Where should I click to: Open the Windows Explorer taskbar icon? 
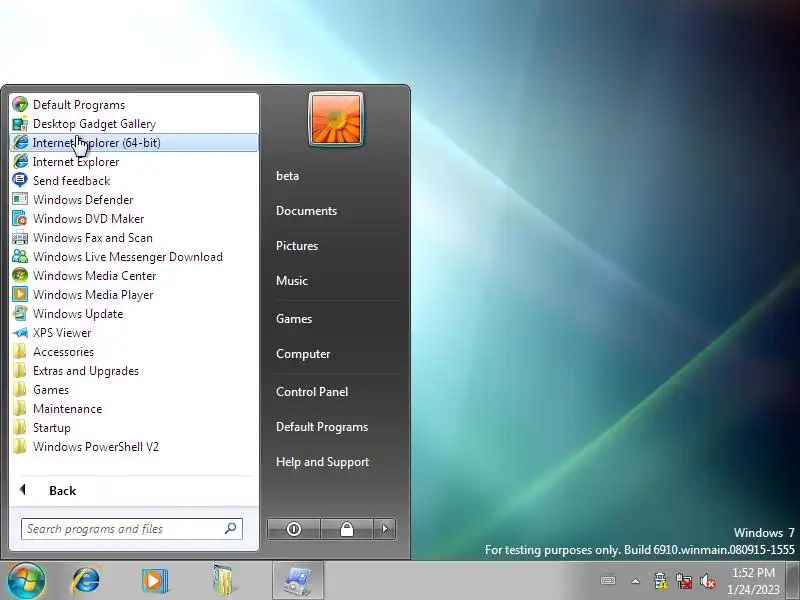(222, 581)
